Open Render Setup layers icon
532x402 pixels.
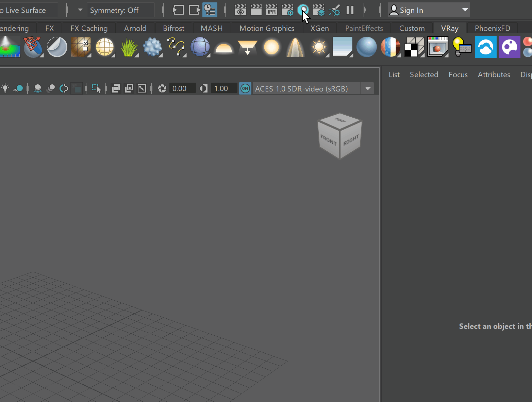[x=319, y=10]
